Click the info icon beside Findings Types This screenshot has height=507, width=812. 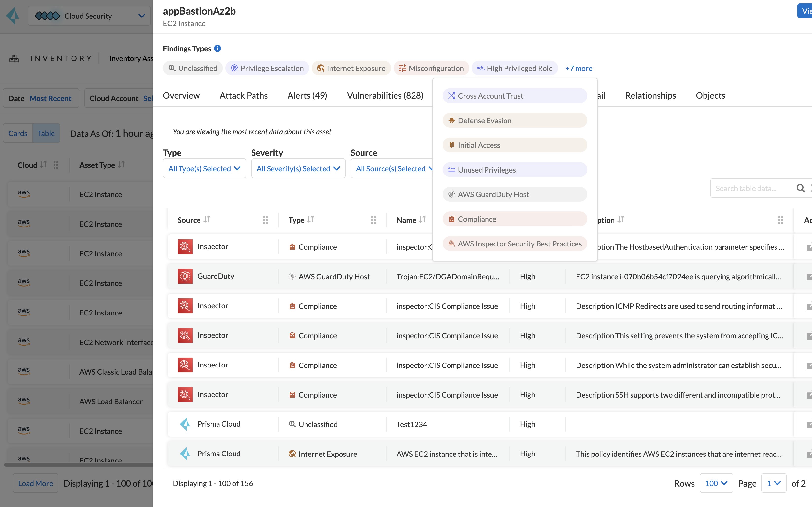pos(218,48)
